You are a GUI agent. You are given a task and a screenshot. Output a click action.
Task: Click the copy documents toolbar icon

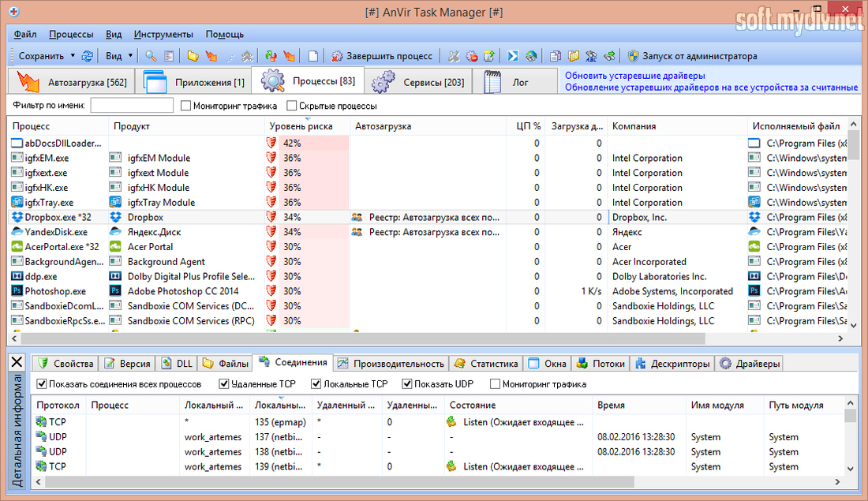[556, 56]
